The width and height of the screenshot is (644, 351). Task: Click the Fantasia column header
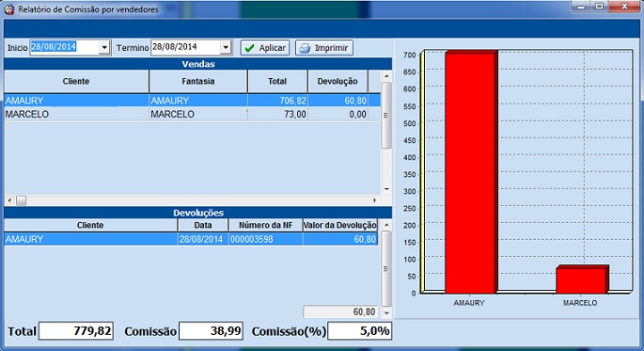(198, 81)
